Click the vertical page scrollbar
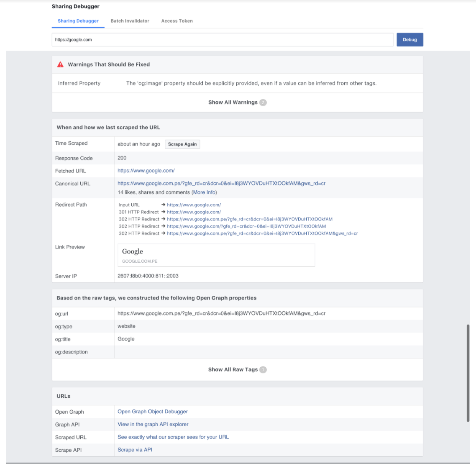The width and height of the screenshot is (476, 466). (468, 372)
